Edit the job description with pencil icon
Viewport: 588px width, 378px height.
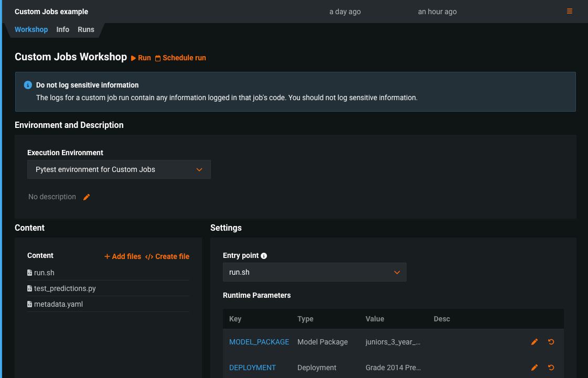pyautogui.click(x=87, y=197)
